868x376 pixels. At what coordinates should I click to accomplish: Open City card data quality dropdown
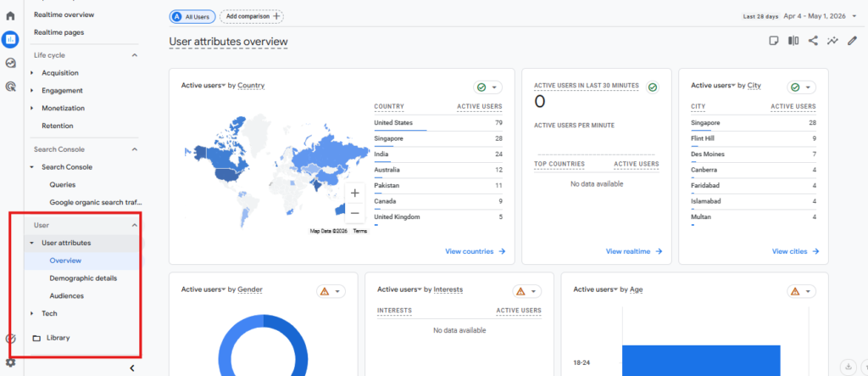[x=802, y=87]
